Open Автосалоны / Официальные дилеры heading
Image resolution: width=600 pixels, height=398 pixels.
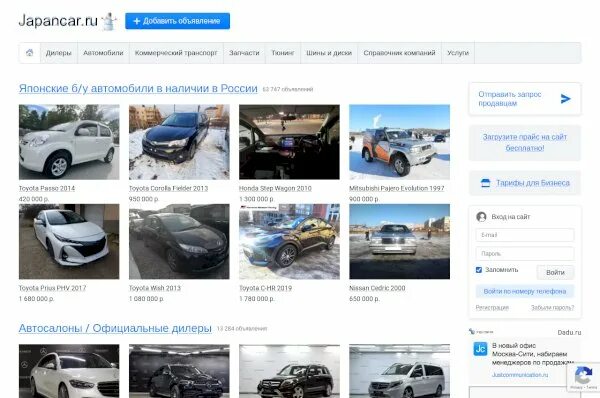115,328
